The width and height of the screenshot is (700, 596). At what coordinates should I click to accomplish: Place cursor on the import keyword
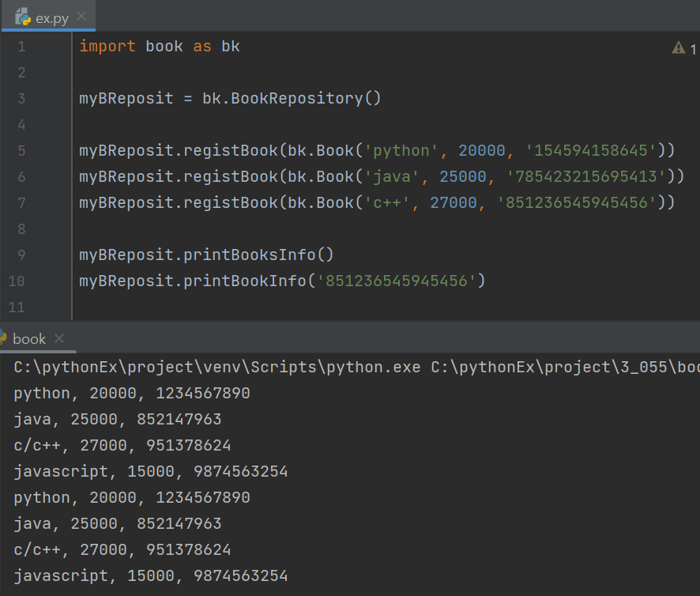coord(107,47)
